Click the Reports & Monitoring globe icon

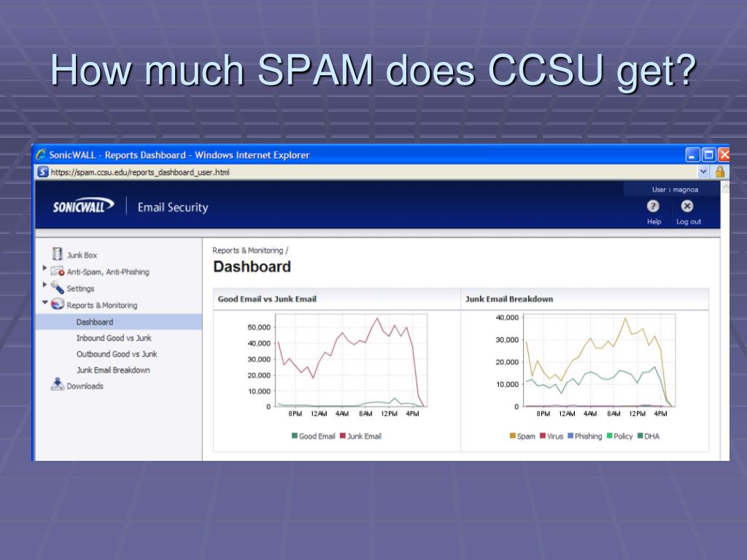click(57, 304)
